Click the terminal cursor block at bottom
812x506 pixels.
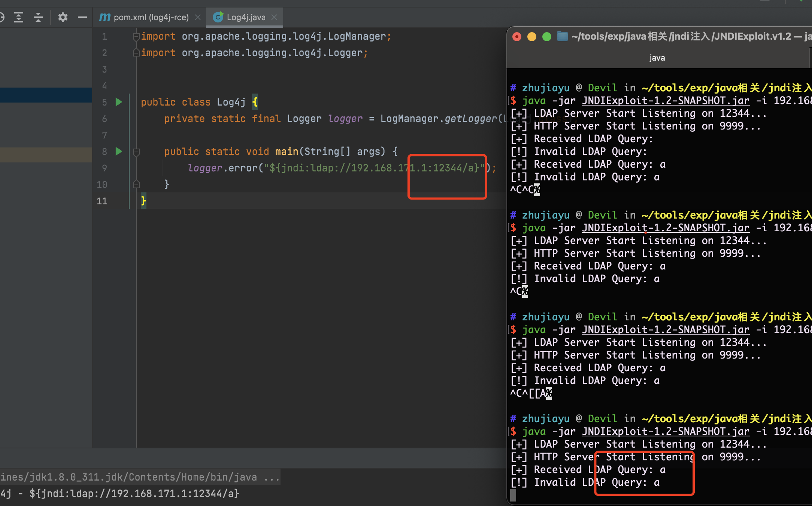(513, 495)
